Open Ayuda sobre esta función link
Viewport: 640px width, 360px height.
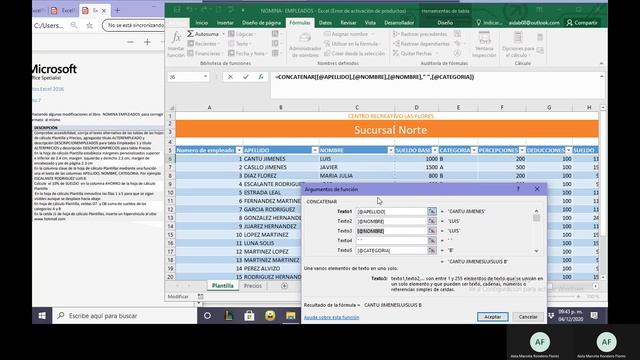[331, 317]
